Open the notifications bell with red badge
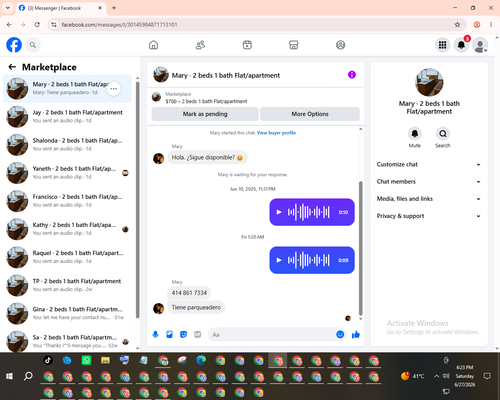Screen dimensions: 500x400 [x=461, y=45]
